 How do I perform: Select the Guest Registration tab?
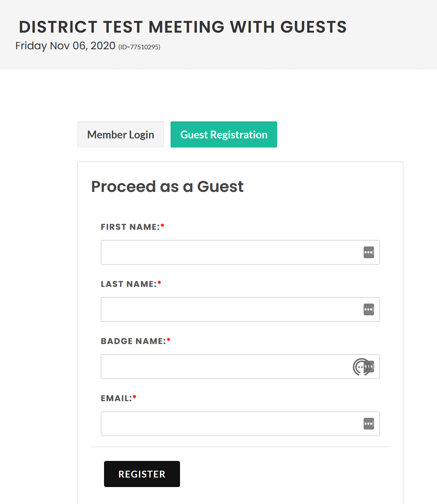click(x=224, y=134)
